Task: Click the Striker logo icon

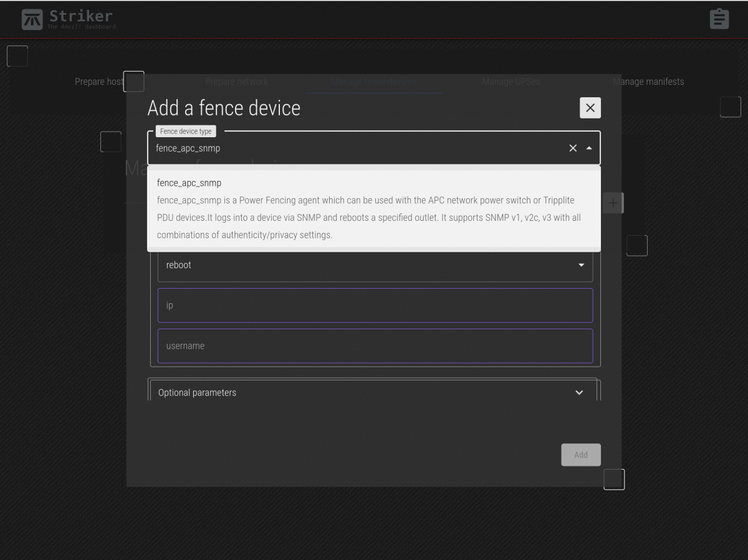Action: click(32, 19)
